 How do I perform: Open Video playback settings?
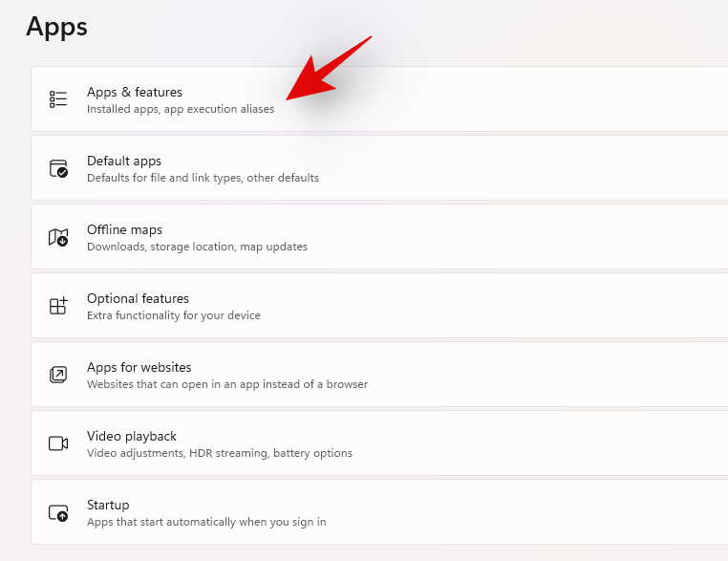[x=379, y=443]
